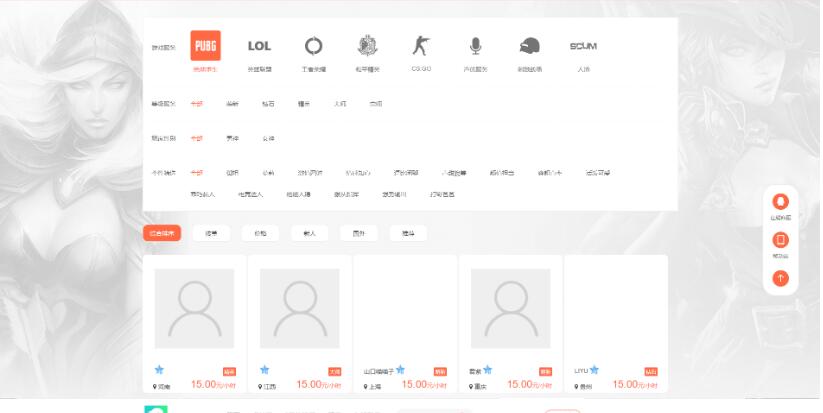The width and height of the screenshot is (823, 413).
Task: Click the bell icon in floating sidebar
Action: tap(780, 202)
